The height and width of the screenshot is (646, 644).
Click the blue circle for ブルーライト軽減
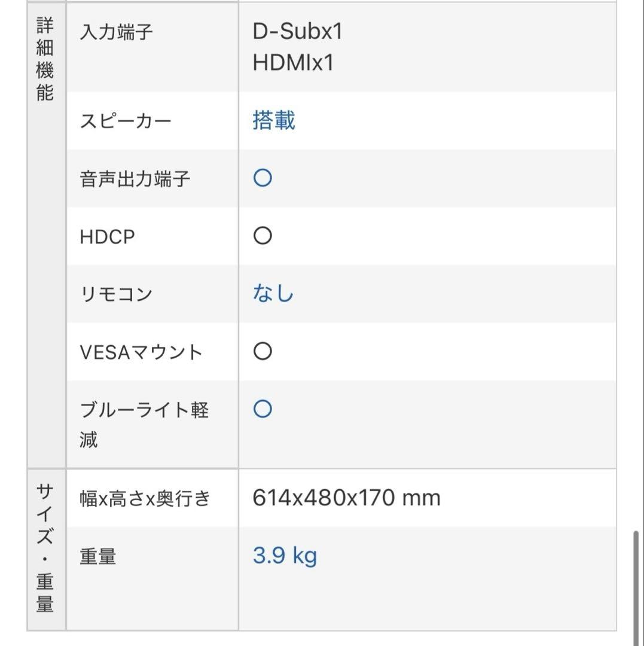pyautogui.click(x=263, y=410)
